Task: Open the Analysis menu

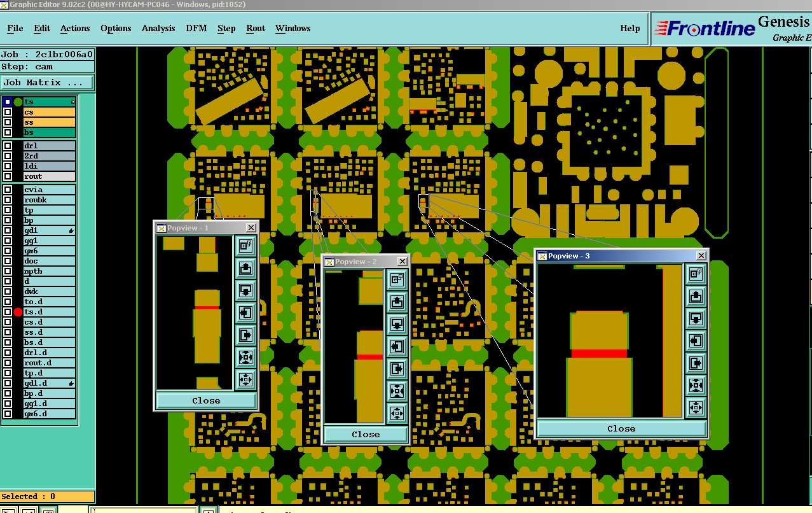Action: click(158, 28)
